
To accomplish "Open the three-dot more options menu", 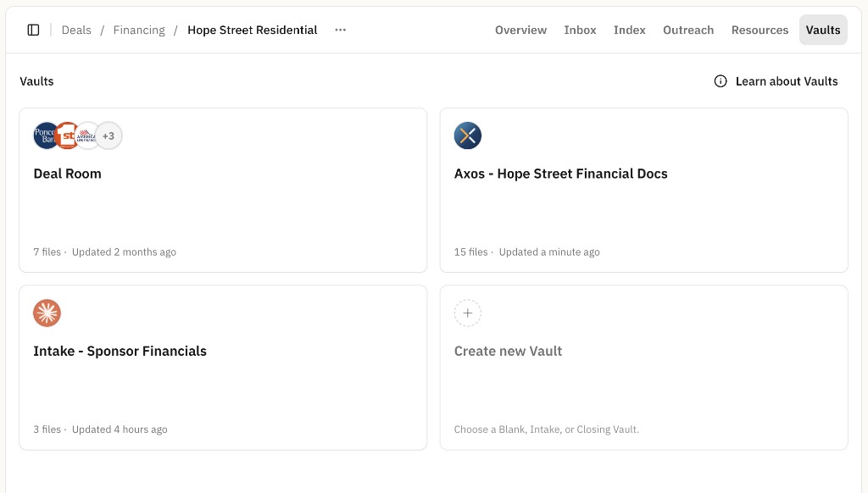I will click(341, 30).
